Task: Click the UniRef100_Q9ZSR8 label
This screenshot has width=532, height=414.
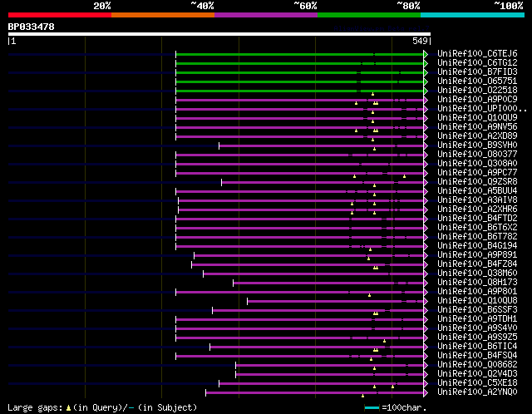Action: (x=477, y=181)
